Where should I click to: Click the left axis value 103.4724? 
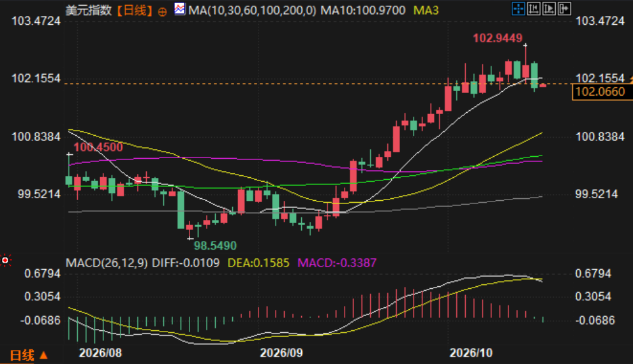coord(36,20)
